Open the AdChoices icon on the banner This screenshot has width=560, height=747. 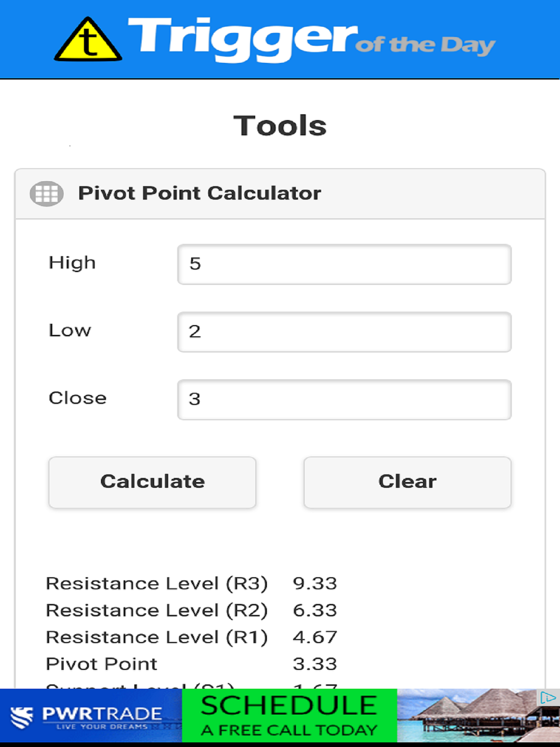pos(547,697)
